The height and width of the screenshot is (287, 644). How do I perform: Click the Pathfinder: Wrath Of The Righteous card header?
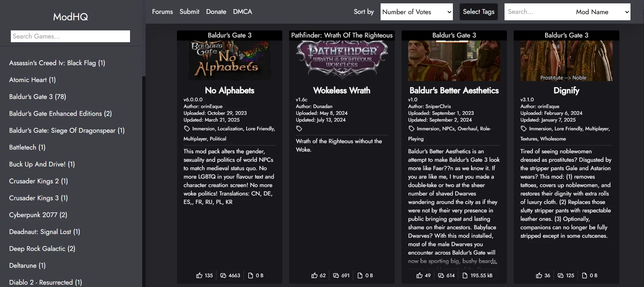pos(342,35)
